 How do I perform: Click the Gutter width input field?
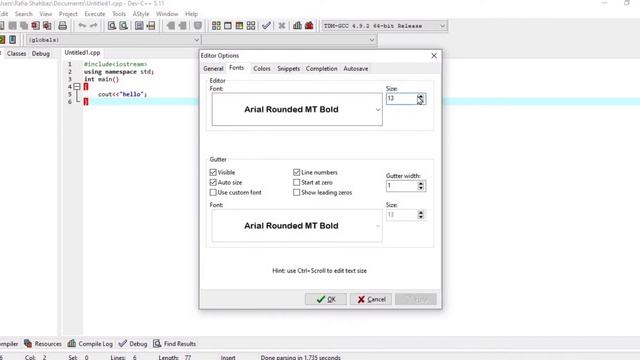click(401, 186)
